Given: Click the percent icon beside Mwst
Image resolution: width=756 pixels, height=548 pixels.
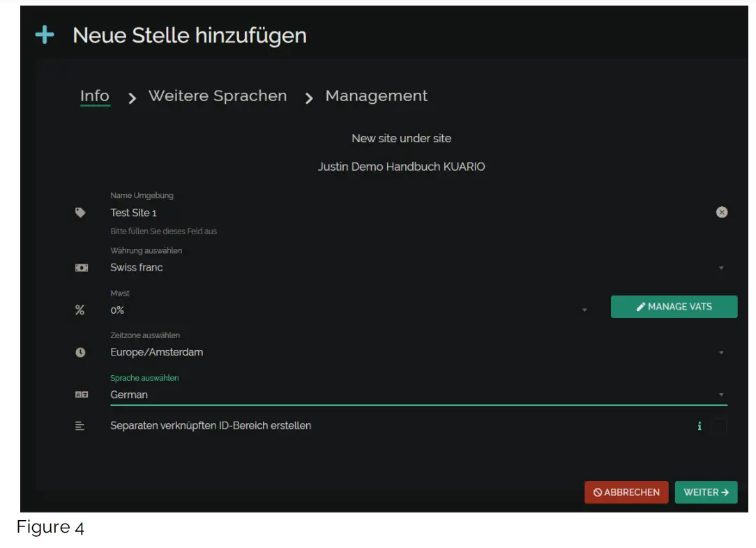Looking at the screenshot, I should coord(80,310).
